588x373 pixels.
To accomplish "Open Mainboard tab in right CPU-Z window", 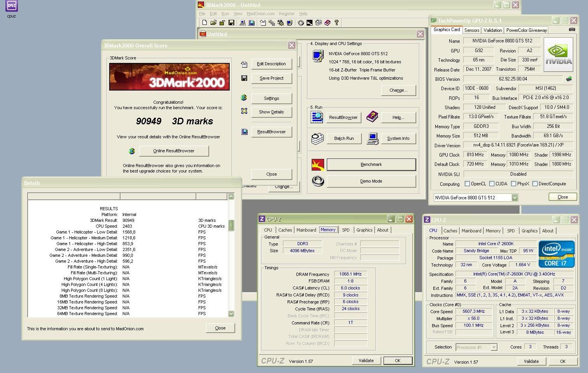I will coord(471,231).
